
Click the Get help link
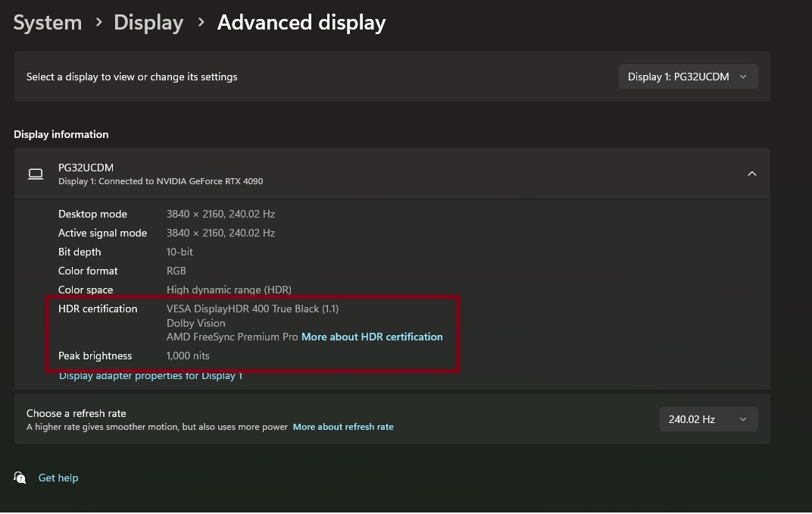click(x=58, y=478)
